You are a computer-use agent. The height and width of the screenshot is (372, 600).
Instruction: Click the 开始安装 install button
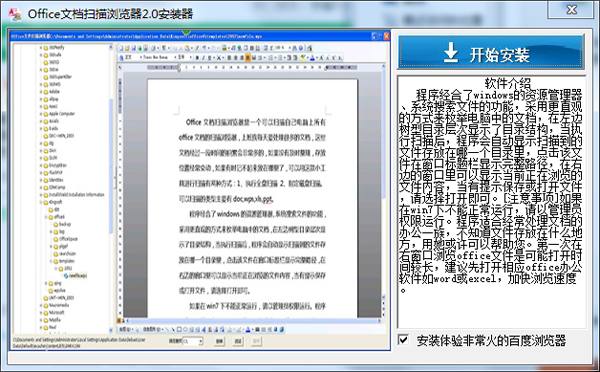[491, 52]
